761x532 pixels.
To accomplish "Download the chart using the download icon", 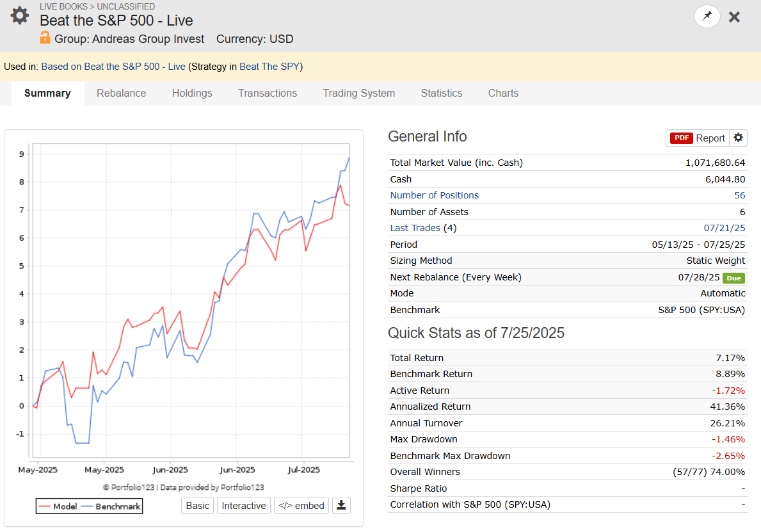I will pos(341,505).
